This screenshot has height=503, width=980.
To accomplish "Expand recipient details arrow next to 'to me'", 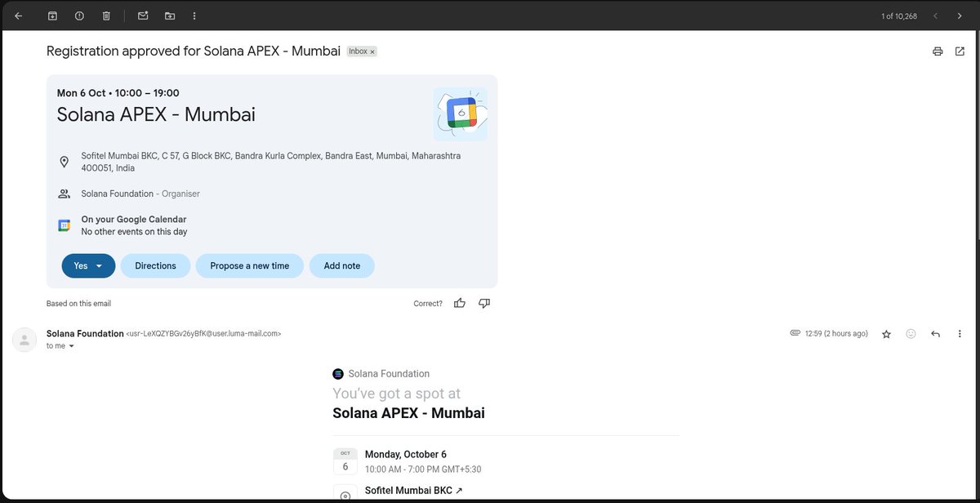I will (x=71, y=346).
